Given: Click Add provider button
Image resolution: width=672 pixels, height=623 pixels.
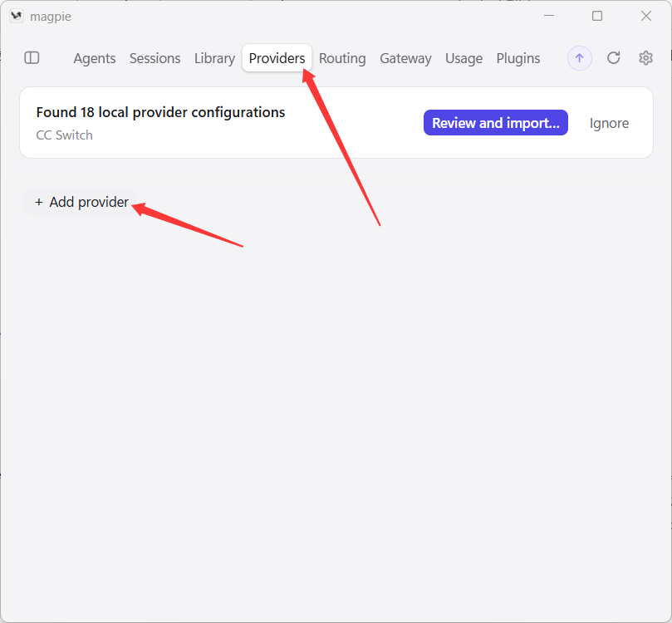Looking at the screenshot, I should pyautogui.click(x=81, y=202).
